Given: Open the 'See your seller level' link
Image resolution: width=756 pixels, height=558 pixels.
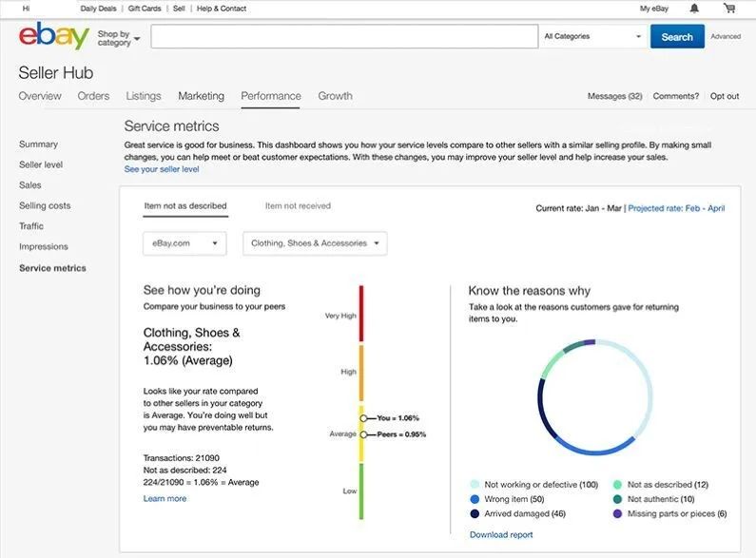Looking at the screenshot, I should (162, 169).
